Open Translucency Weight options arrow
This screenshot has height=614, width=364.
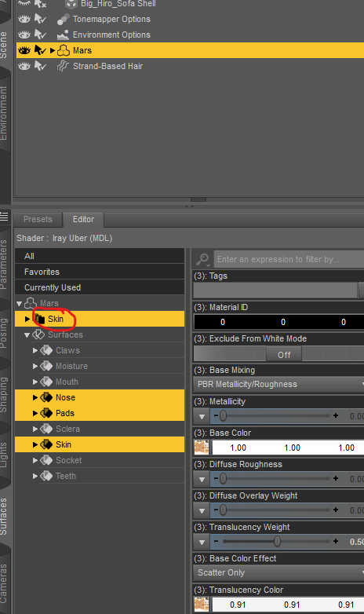coord(202,542)
